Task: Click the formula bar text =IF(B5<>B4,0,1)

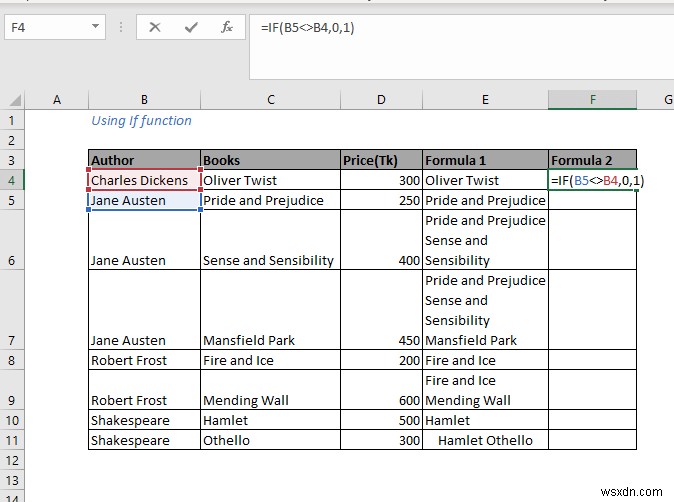Action: click(x=307, y=28)
